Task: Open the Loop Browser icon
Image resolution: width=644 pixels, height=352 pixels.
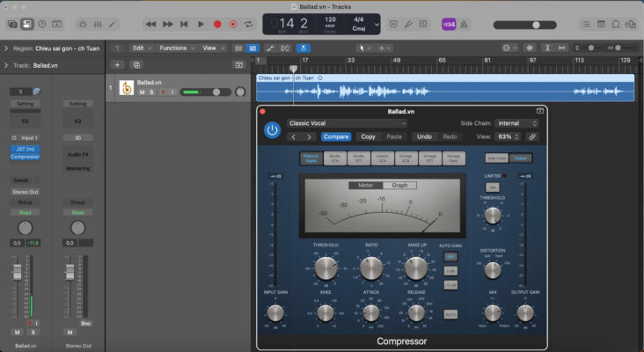Action: [x=616, y=25]
